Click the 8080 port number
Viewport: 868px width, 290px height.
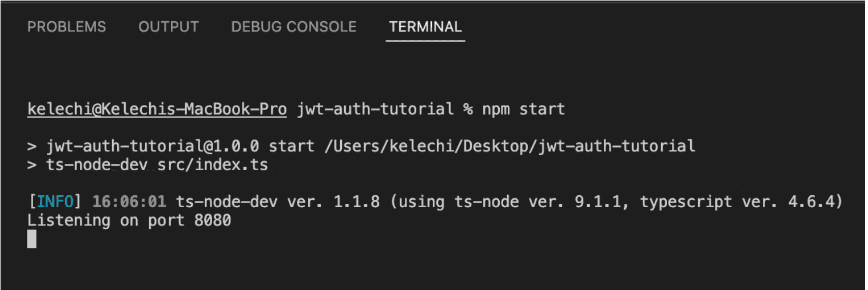(212, 220)
